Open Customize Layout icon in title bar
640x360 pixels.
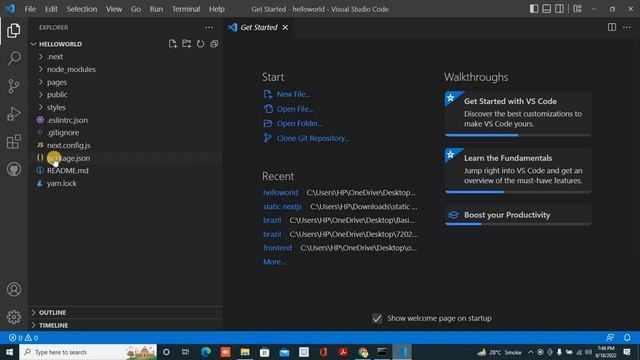(x=578, y=9)
